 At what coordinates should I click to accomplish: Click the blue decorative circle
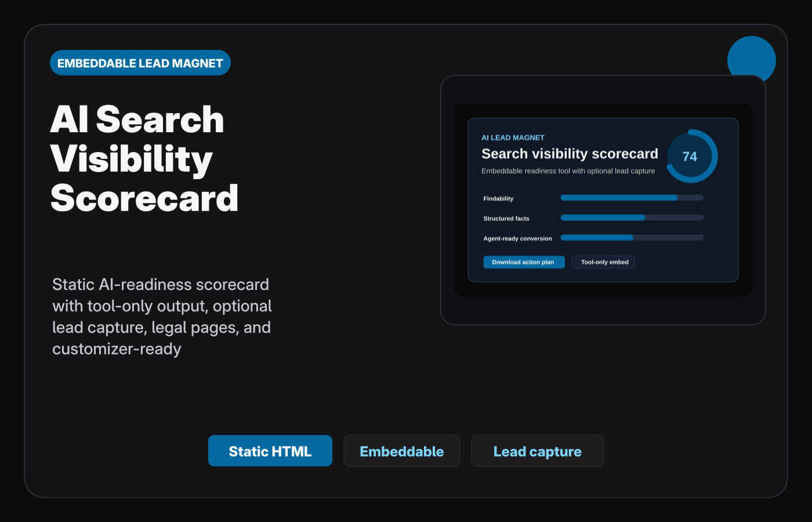752,58
